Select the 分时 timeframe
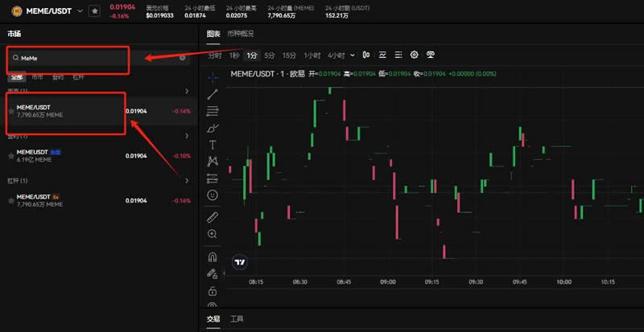644x332 pixels. [x=215, y=55]
